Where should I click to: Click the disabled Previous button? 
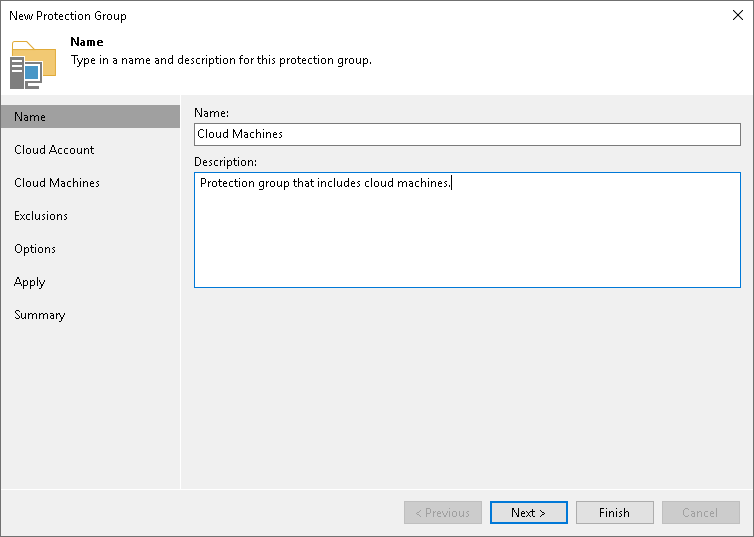pyautogui.click(x=443, y=512)
